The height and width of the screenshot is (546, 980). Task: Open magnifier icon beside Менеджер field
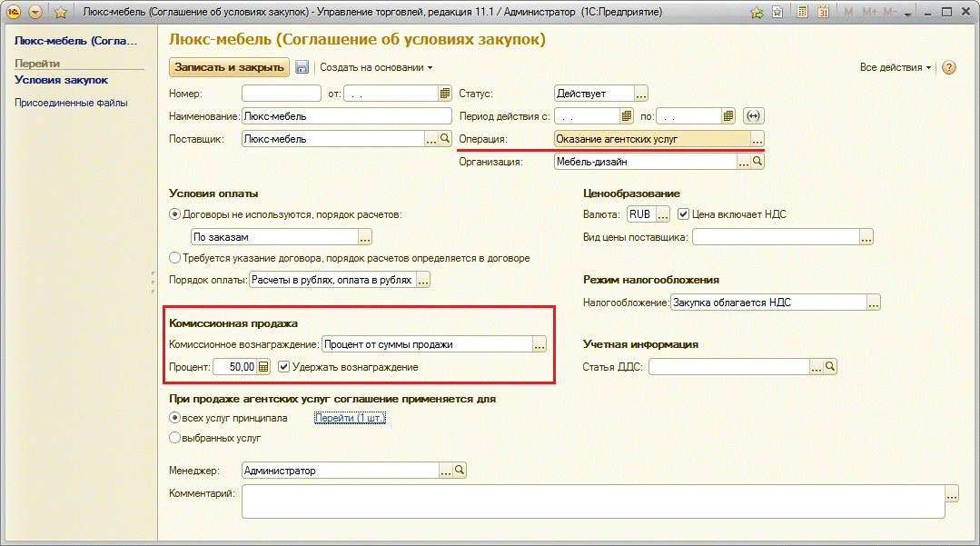tap(460, 471)
